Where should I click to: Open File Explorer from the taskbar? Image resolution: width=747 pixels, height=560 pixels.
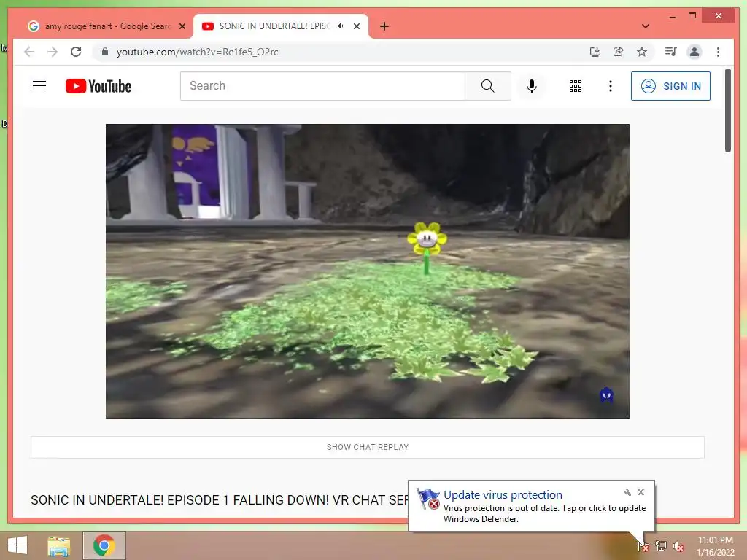pyautogui.click(x=58, y=546)
